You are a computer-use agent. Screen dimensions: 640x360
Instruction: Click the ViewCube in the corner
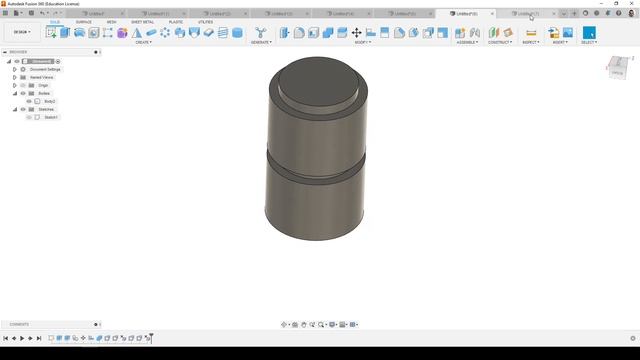[618, 67]
